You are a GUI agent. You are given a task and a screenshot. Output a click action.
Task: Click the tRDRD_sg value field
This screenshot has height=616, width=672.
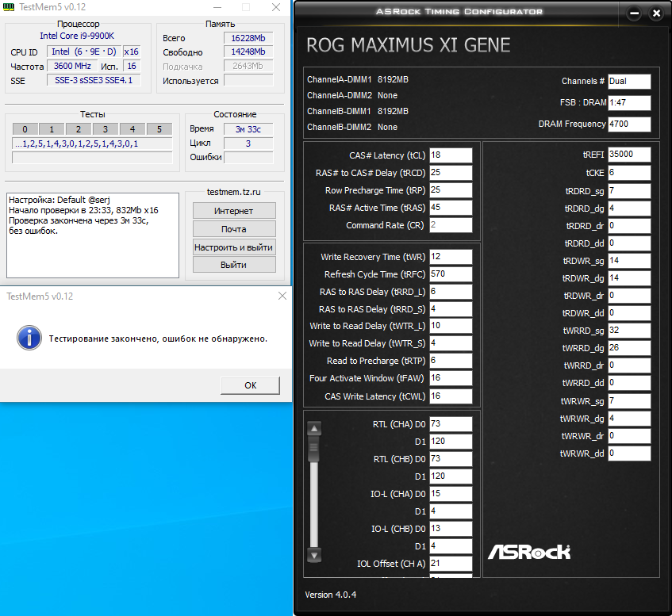pos(629,191)
